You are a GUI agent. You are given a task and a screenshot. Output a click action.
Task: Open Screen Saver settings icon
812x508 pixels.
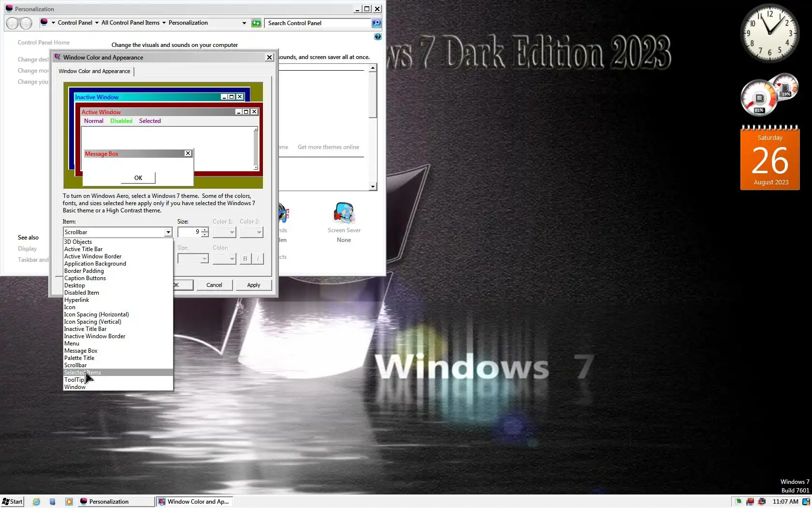click(344, 213)
